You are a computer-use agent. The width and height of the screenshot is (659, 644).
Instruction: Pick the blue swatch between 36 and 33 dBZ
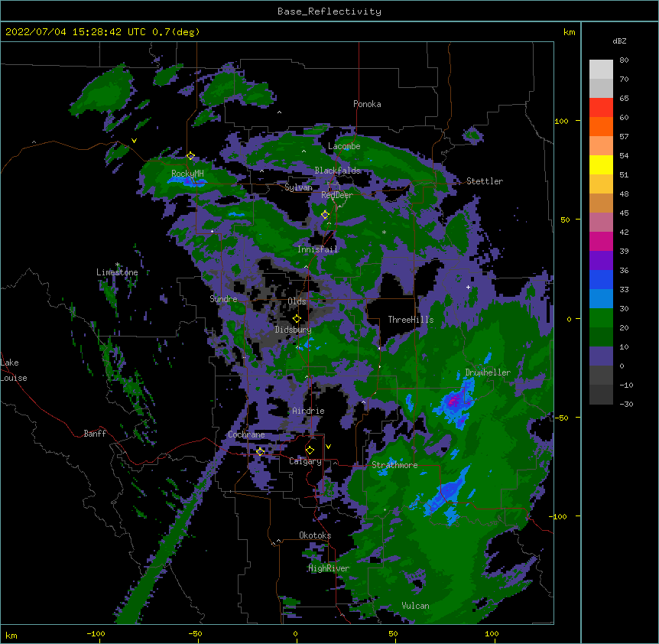pos(601,279)
